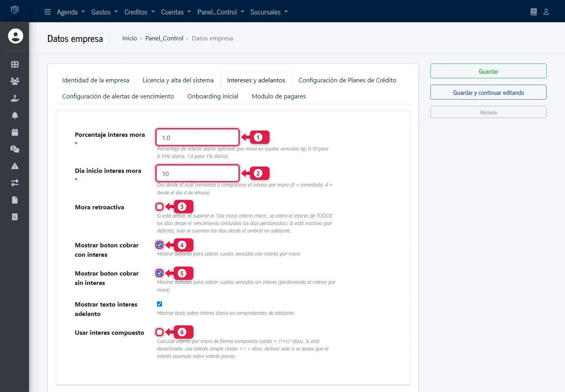This screenshot has width=565, height=392.
Task: Click the green Guardar button
Action: 488,71
